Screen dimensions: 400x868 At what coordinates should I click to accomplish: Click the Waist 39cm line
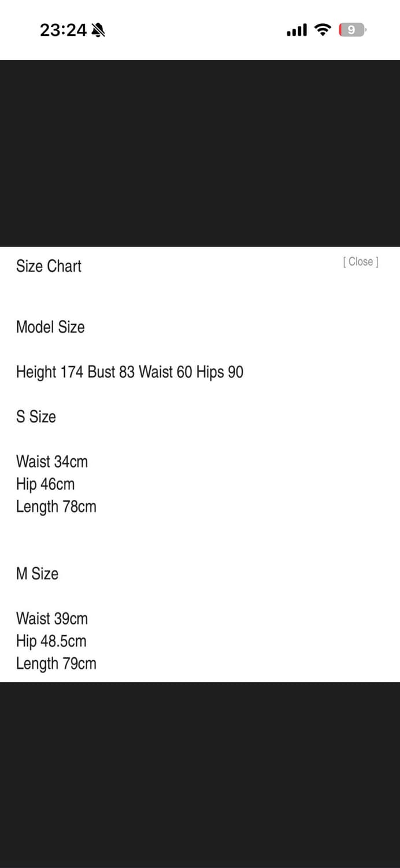point(52,619)
